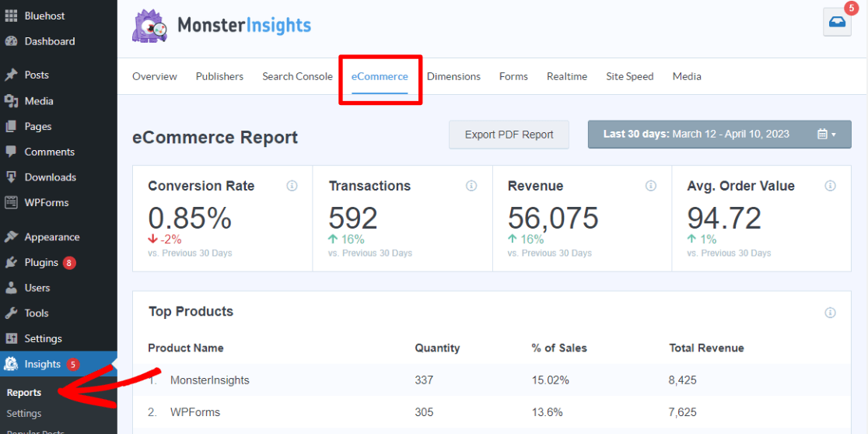The width and height of the screenshot is (868, 434).
Task: Click the Pages icon in sidebar
Action: pyautogui.click(x=11, y=127)
